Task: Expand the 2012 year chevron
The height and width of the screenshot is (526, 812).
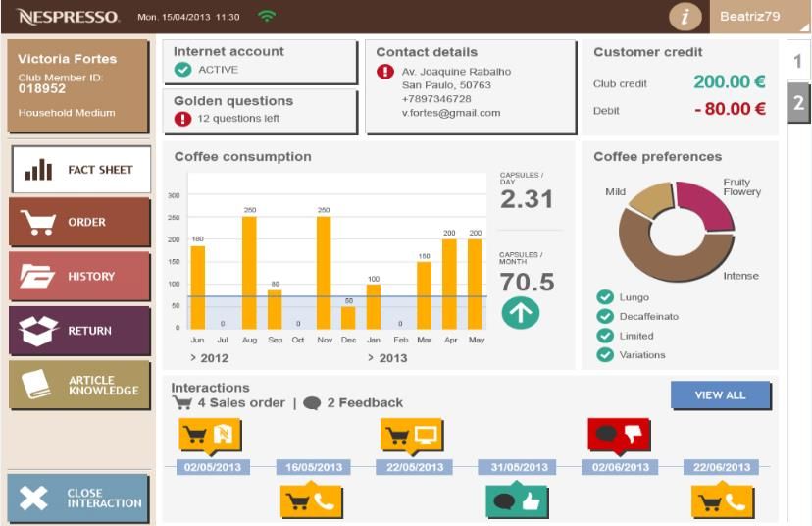Action: pos(193,357)
